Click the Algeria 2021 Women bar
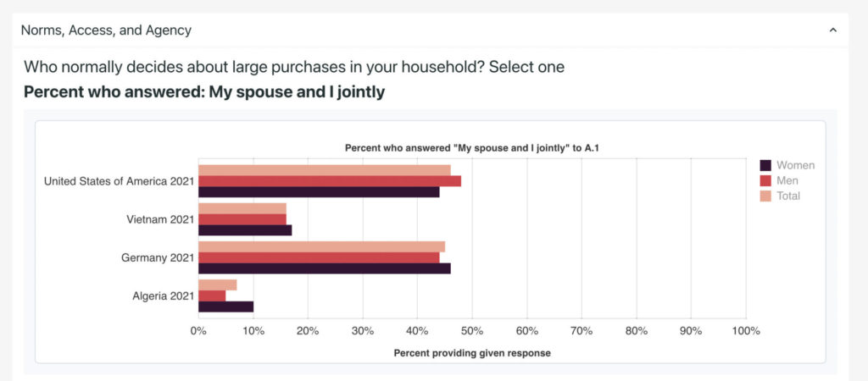The width and height of the screenshot is (868, 381). click(225, 306)
